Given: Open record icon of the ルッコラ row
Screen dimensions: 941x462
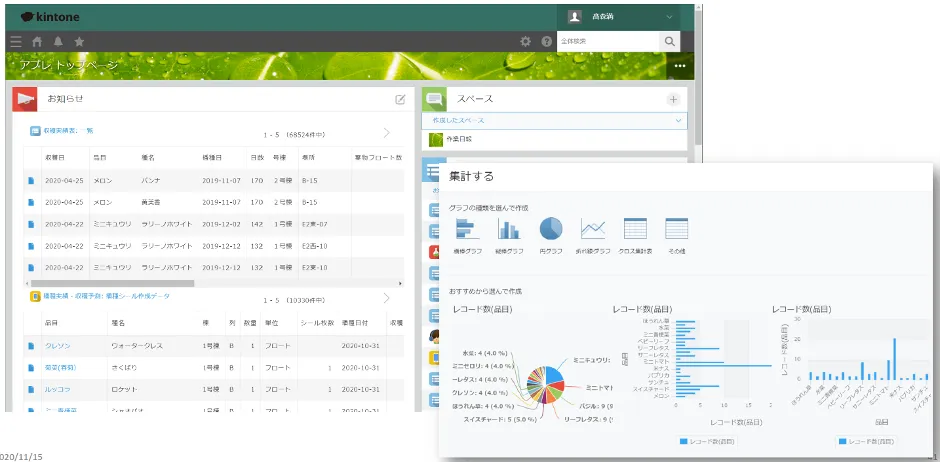Looking at the screenshot, I should coord(31,389).
